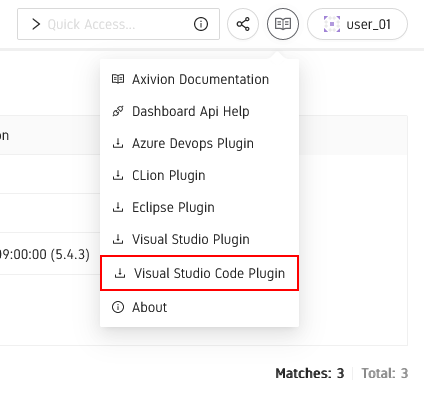Download the CLion Plugin
Viewport: 424px width, 400px height.
pyautogui.click(x=199, y=175)
